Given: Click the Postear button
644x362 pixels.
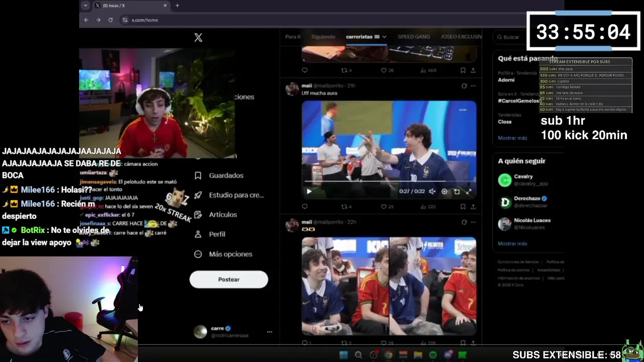Looking at the screenshot, I should pos(228,280).
